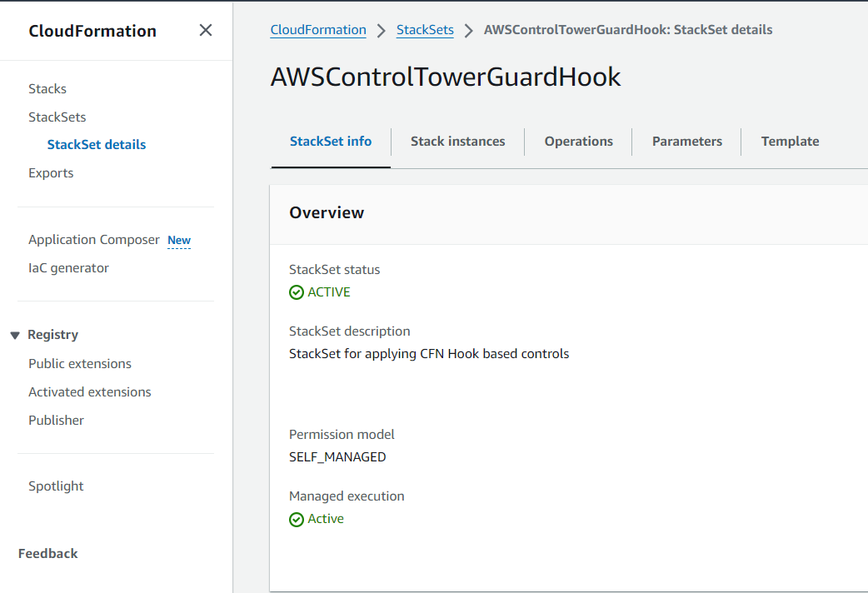The width and height of the screenshot is (868, 593).
Task: Click the AWSControlTowerGuardHook page heading
Action: [x=446, y=77]
